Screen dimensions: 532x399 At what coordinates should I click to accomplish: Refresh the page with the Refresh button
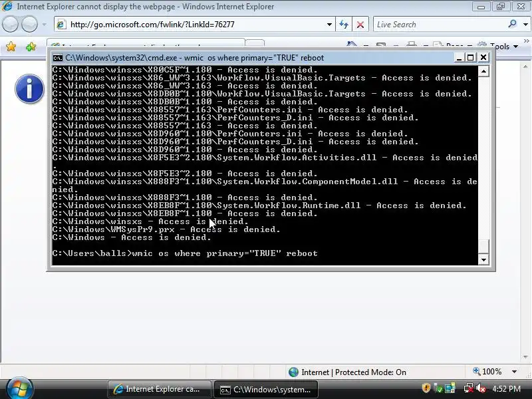[x=344, y=25]
